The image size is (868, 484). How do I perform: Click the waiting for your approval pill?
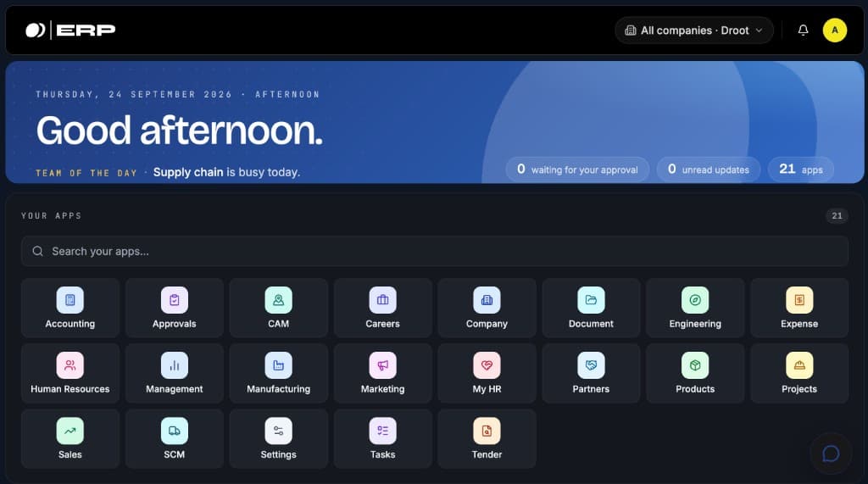pyautogui.click(x=577, y=170)
